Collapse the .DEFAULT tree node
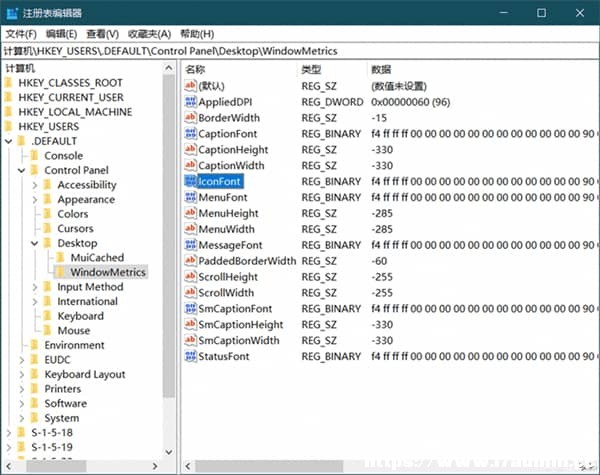Viewport: 600px width, 475px height. [x=8, y=141]
